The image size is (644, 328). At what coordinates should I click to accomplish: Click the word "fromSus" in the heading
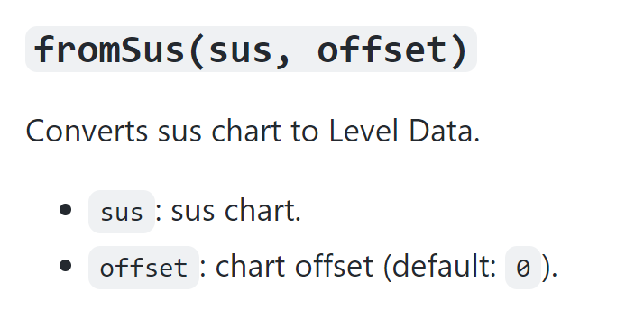pos(109,50)
